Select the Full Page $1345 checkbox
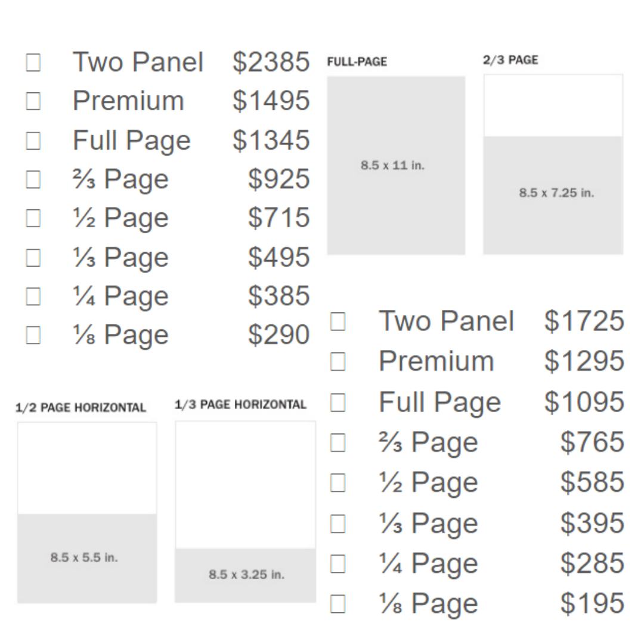The width and height of the screenshot is (644, 644). 33,141
